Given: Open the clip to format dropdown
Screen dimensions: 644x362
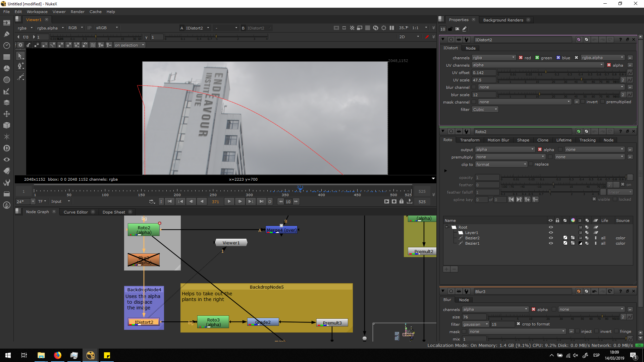Looking at the screenshot, I should (x=501, y=165).
